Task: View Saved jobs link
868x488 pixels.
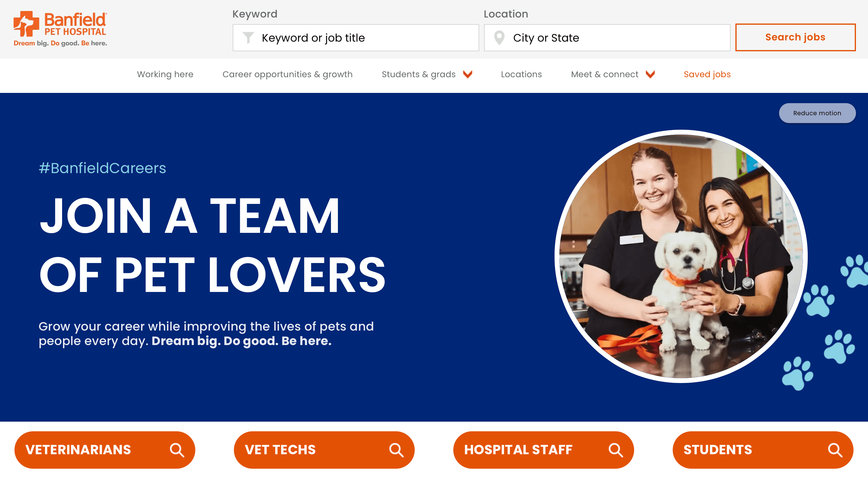Action: [x=707, y=74]
